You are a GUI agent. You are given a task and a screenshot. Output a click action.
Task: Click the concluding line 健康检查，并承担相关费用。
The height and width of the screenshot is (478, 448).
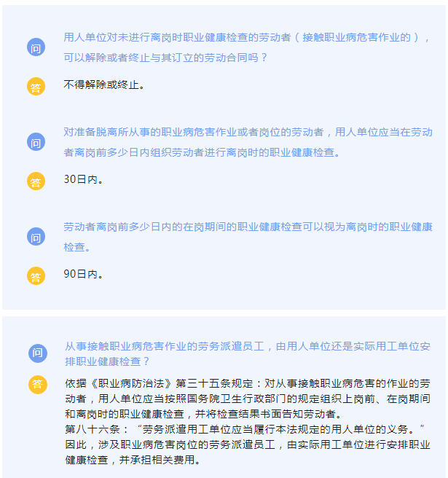[x=133, y=460]
